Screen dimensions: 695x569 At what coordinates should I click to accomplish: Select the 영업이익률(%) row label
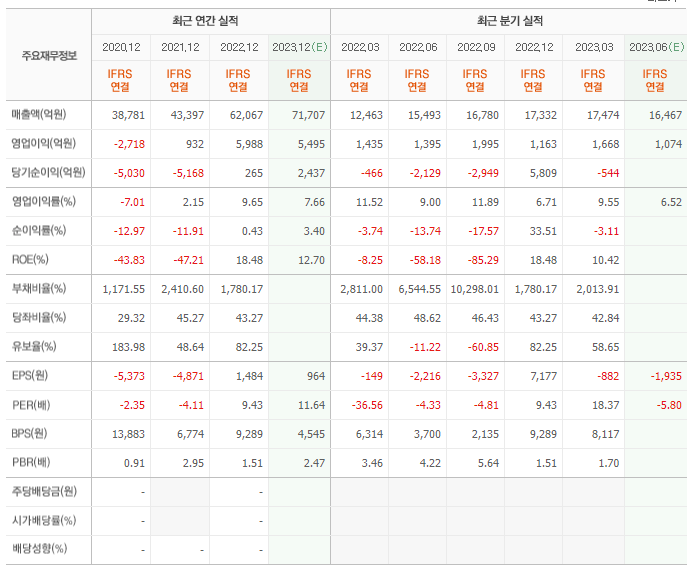pos(43,202)
